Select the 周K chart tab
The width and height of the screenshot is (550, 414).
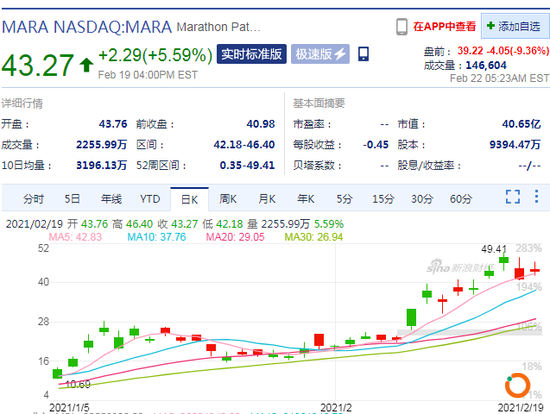tap(228, 199)
